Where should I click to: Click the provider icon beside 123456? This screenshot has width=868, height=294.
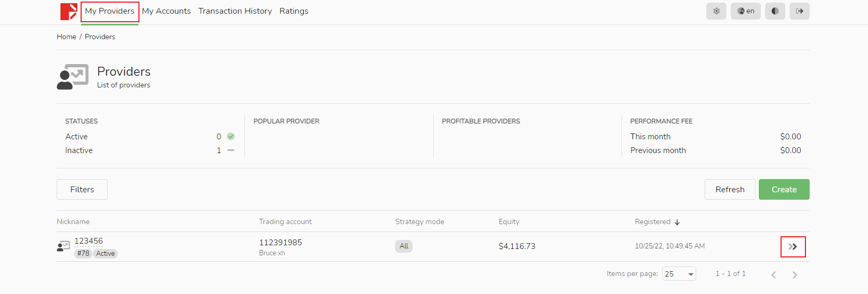pyautogui.click(x=64, y=246)
